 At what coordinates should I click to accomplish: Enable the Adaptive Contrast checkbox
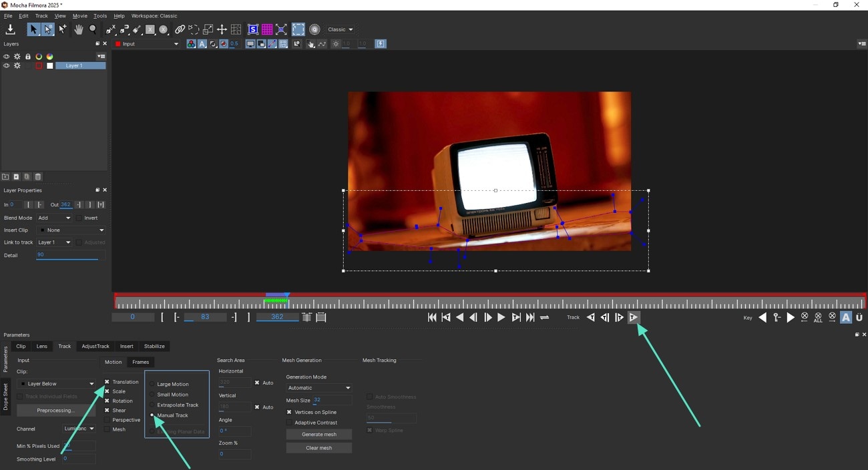[x=289, y=423]
